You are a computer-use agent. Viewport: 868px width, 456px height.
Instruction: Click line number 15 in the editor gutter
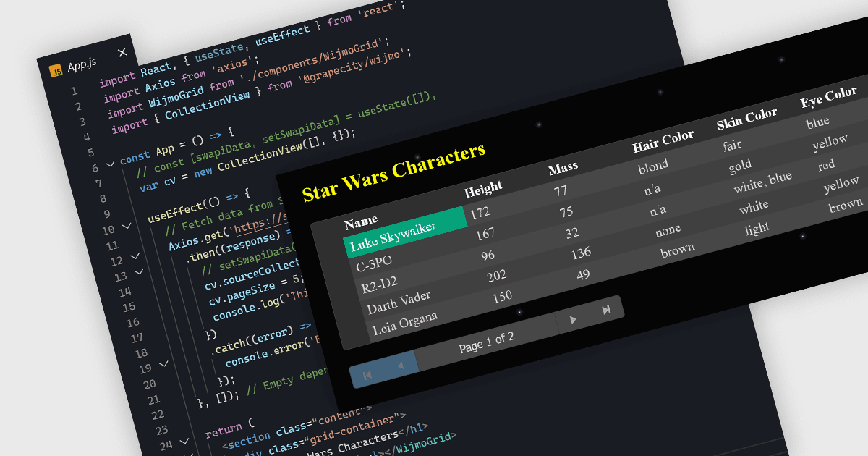[x=128, y=307]
